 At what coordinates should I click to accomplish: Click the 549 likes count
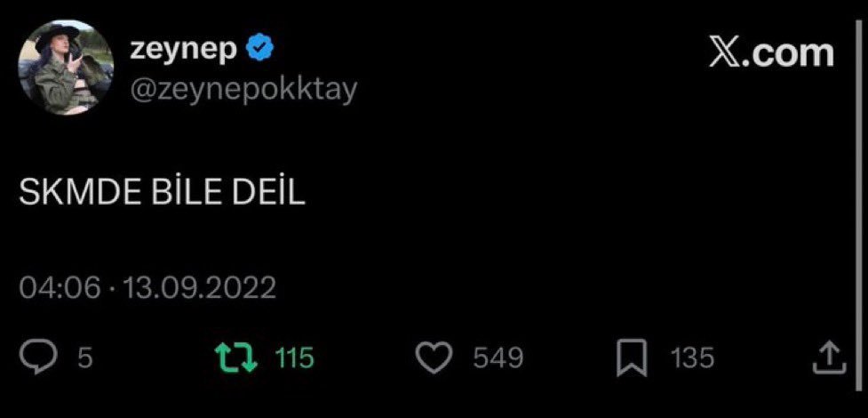[498, 358]
